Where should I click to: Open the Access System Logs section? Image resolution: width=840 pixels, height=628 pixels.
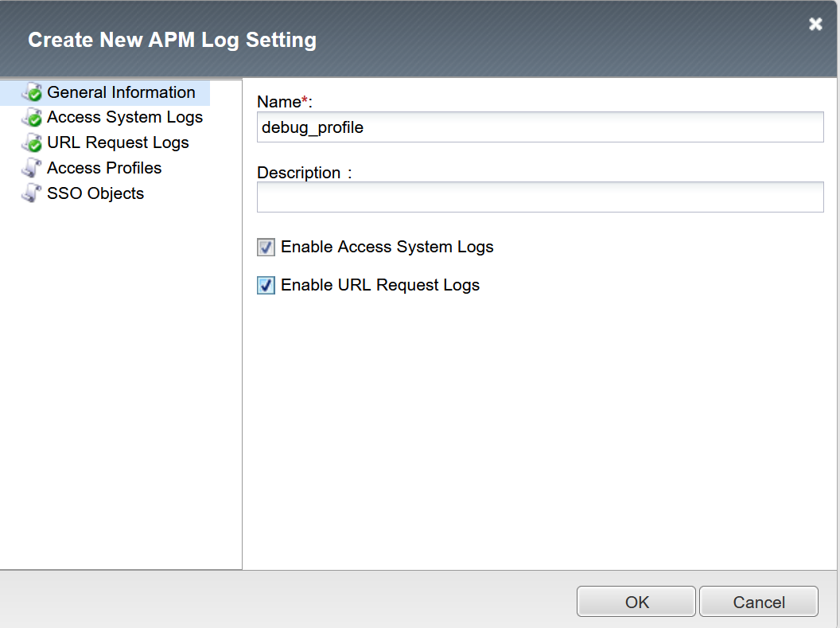pyautogui.click(x=125, y=117)
